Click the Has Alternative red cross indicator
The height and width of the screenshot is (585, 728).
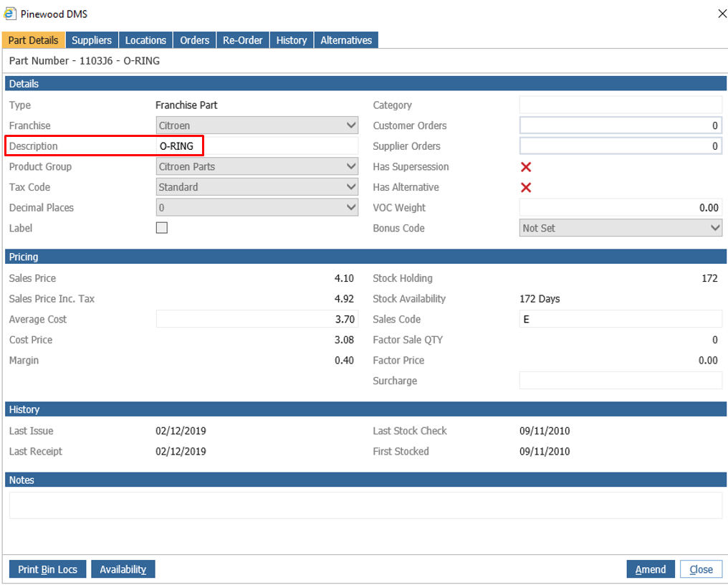527,187
